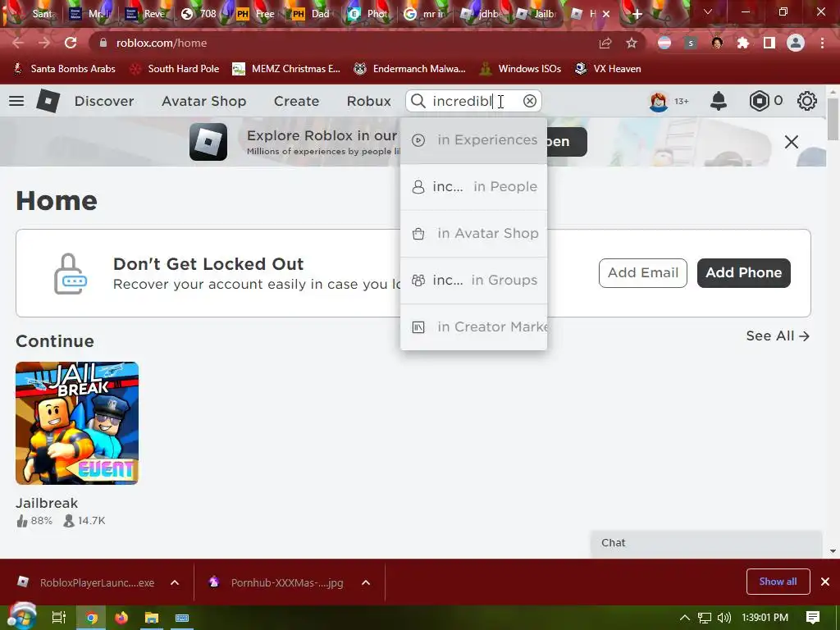
Task: Switch to the Jailbreak browser tab
Action: [x=538, y=14]
